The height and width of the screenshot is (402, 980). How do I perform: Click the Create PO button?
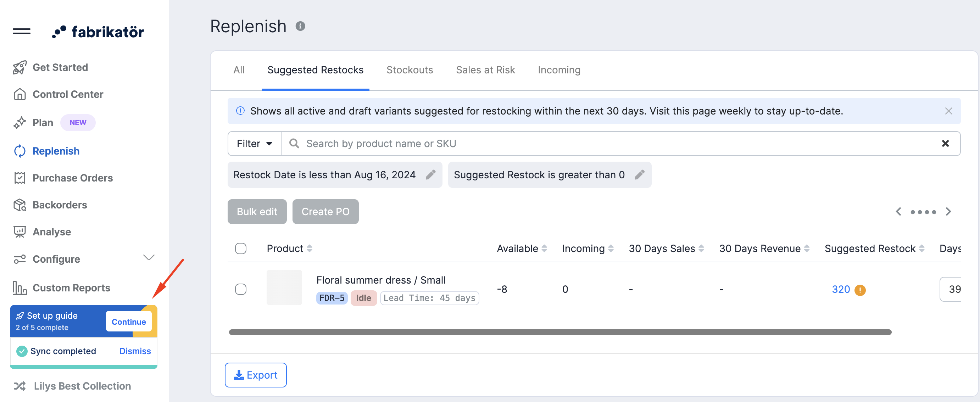tap(325, 212)
